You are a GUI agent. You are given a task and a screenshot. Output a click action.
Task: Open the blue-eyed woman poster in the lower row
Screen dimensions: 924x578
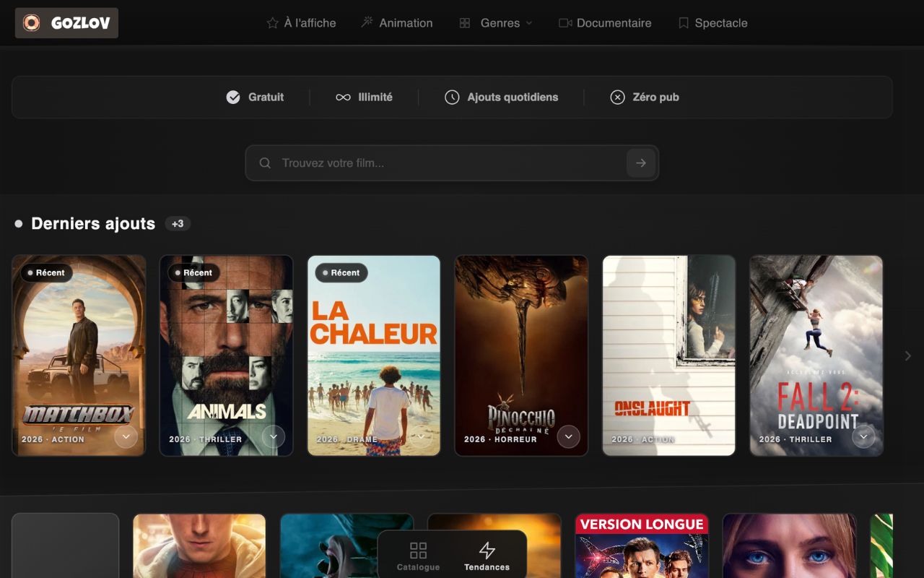[789, 546]
